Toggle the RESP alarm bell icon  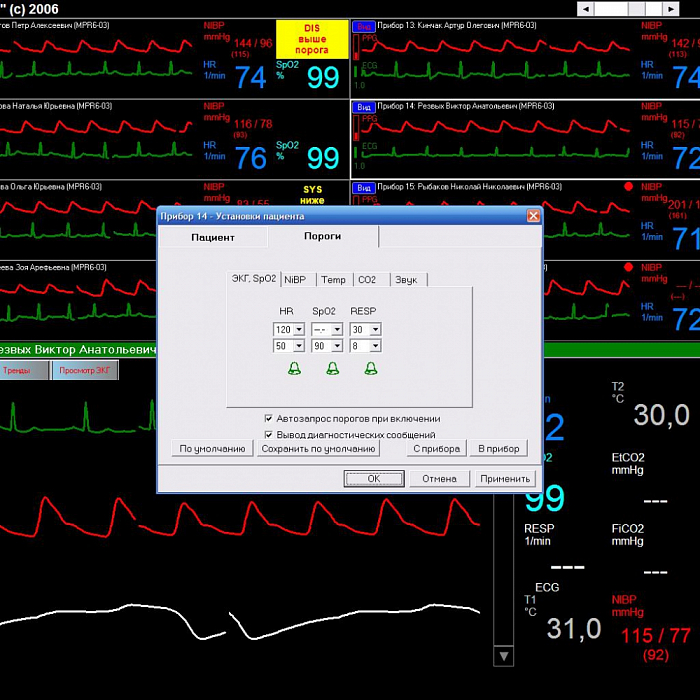point(371,369)
